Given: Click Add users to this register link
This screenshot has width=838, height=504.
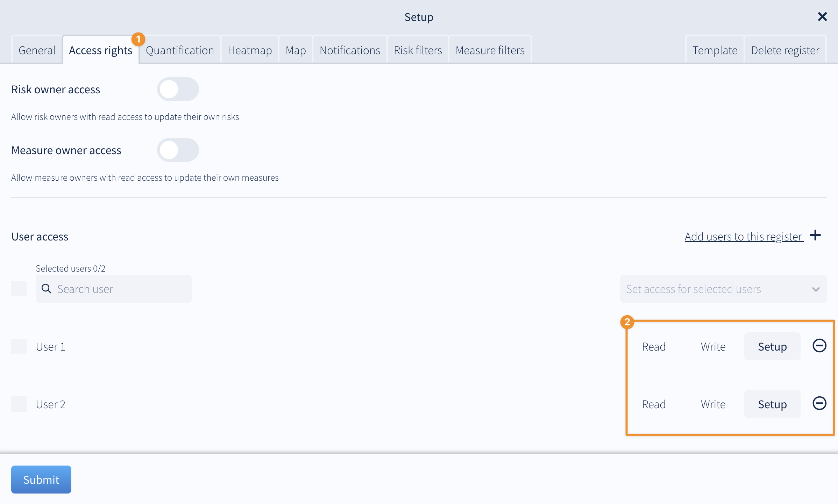Looking at the screenshot, I should (744, 237).
